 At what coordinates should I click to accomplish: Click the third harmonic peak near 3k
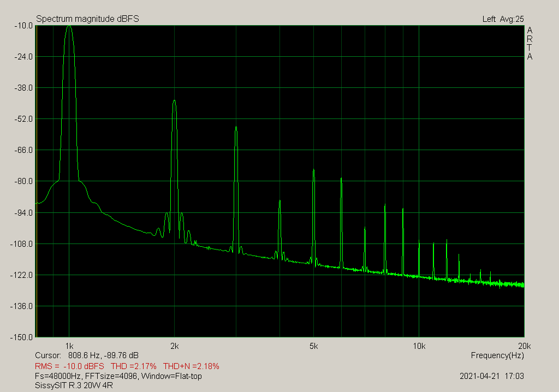(x=236, y=128)
